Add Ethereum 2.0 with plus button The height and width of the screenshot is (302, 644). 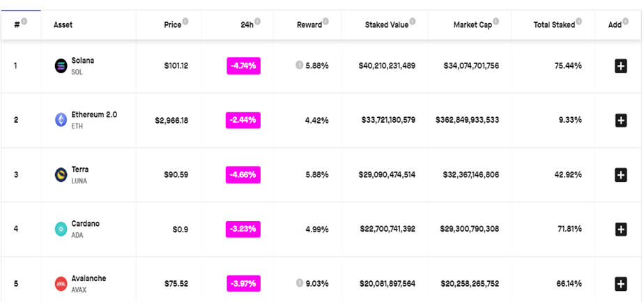pos(620,120)
